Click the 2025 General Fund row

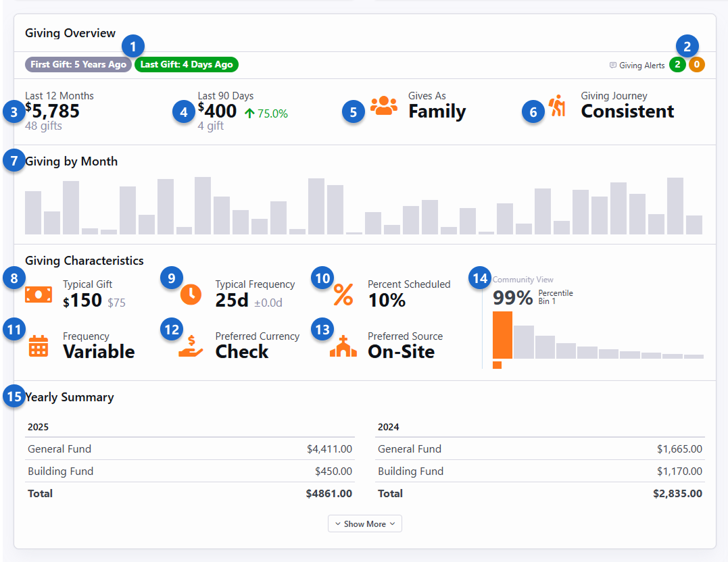[190, 449]
